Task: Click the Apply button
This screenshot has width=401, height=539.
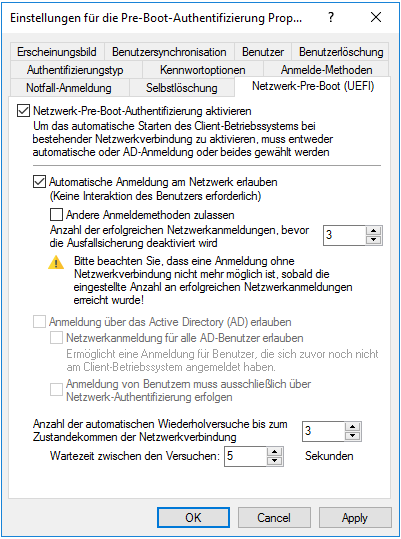Action: 355,517
